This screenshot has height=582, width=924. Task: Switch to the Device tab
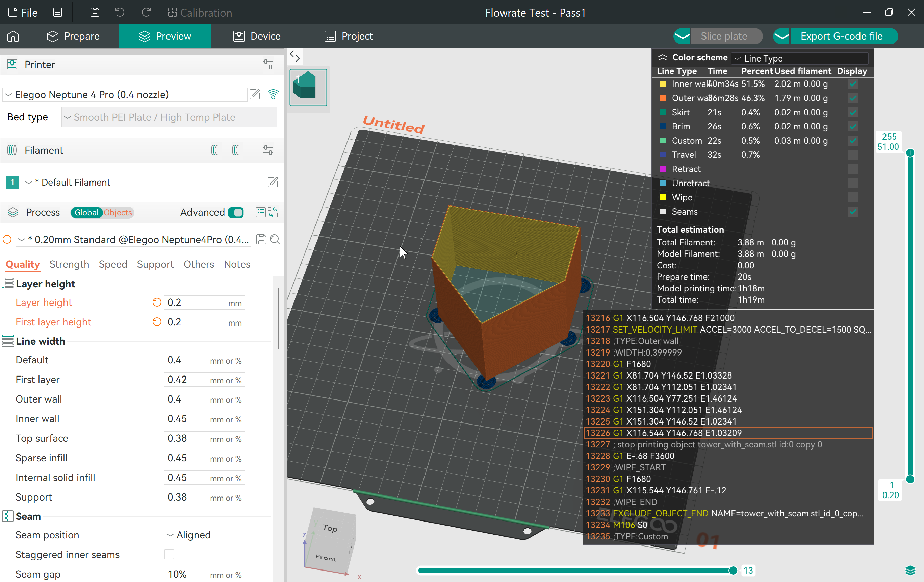click(257, 36)
